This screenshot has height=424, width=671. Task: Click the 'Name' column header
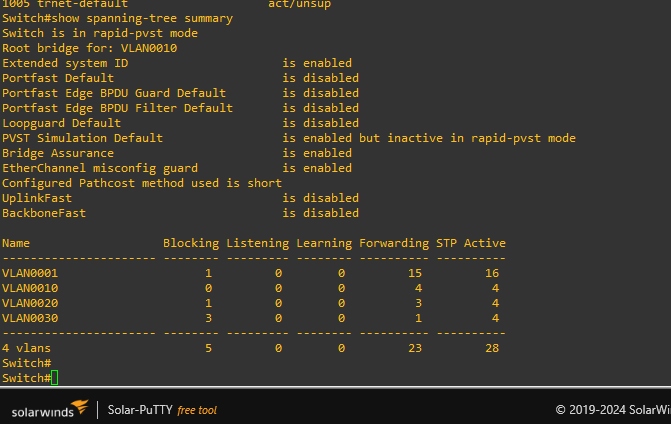click(16, 243)
